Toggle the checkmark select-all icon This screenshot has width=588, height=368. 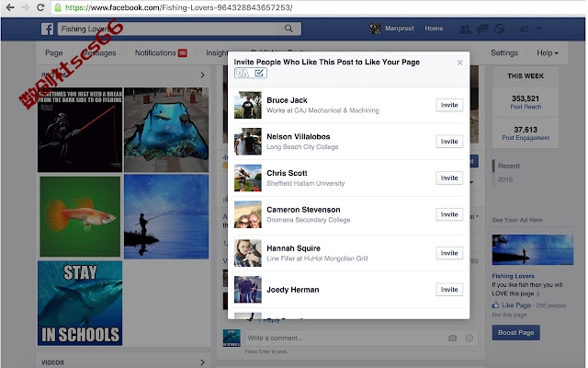pos(259,73)
